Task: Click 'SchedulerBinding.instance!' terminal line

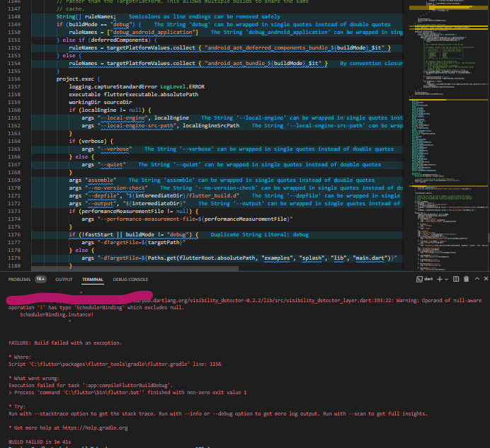Action: pyautogui.click(x=57, y=315)
